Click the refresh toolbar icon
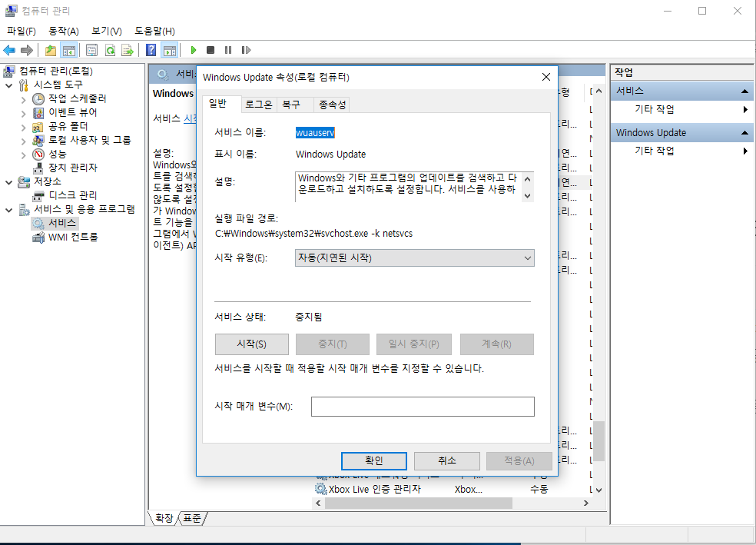This screenshot has height=545, width=756. tap(111, 50)
